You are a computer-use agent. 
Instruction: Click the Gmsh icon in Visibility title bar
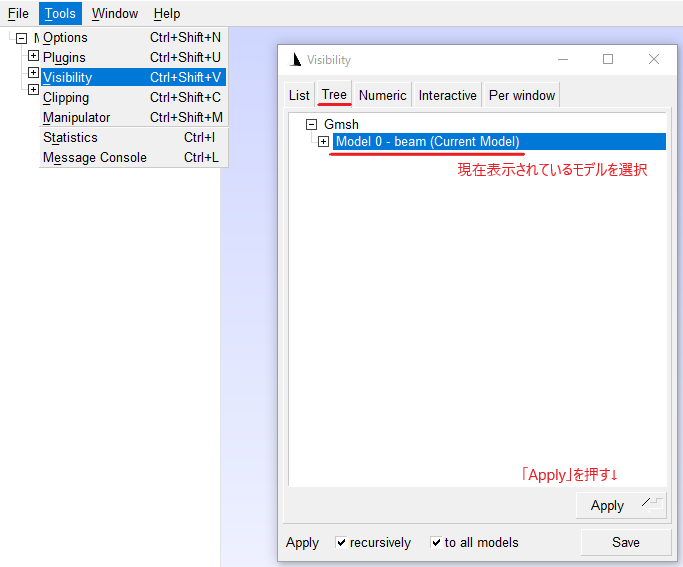[x=295, y=59]
